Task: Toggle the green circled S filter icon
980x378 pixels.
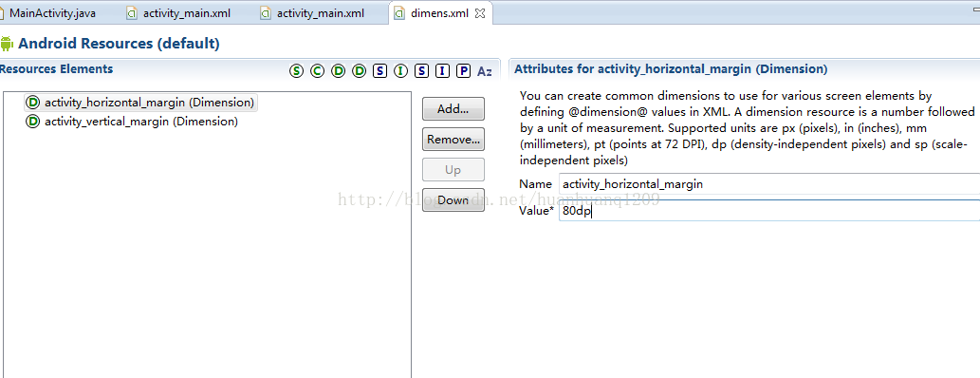Action: [x=296, y=71]
